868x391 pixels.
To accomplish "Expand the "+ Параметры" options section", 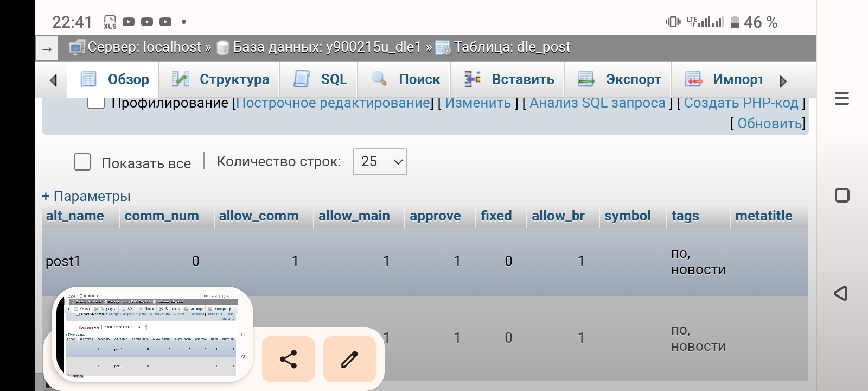I will pos(86,196).
